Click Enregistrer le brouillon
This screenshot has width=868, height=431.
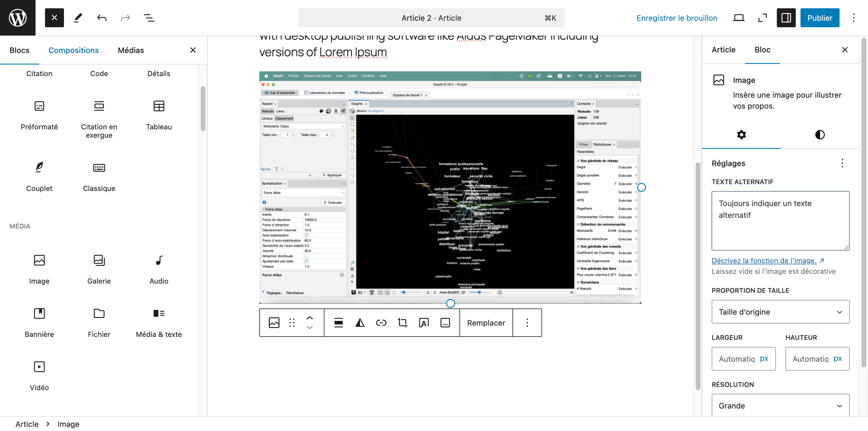pos(677,18)
